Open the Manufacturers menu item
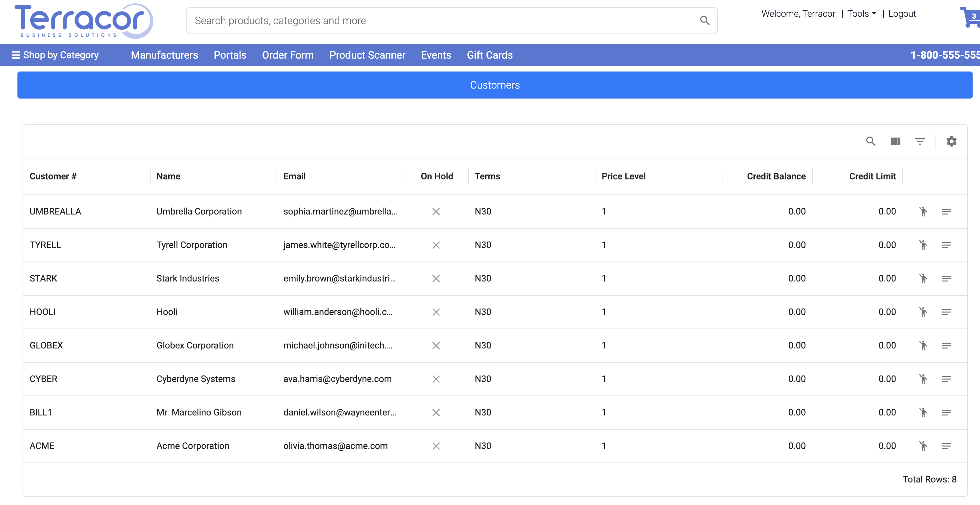 click(x=164, y=55)
